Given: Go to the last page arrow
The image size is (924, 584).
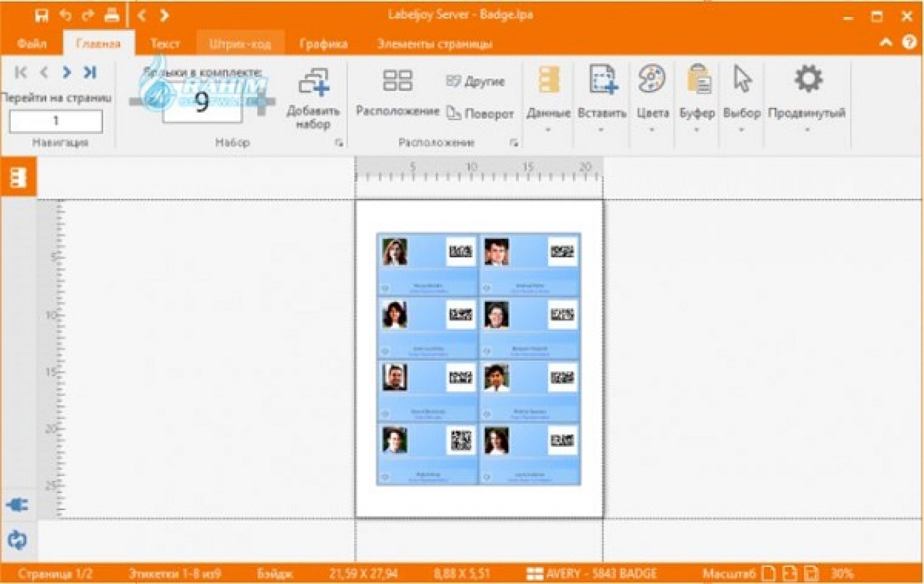Looking at the screenshot, I should [x=90, y=72].
